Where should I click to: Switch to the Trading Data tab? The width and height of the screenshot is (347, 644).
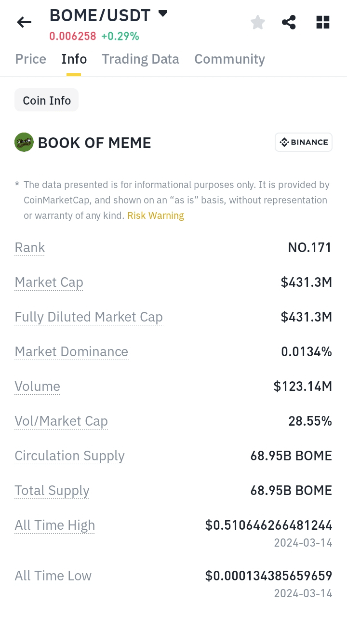point(140,59)
